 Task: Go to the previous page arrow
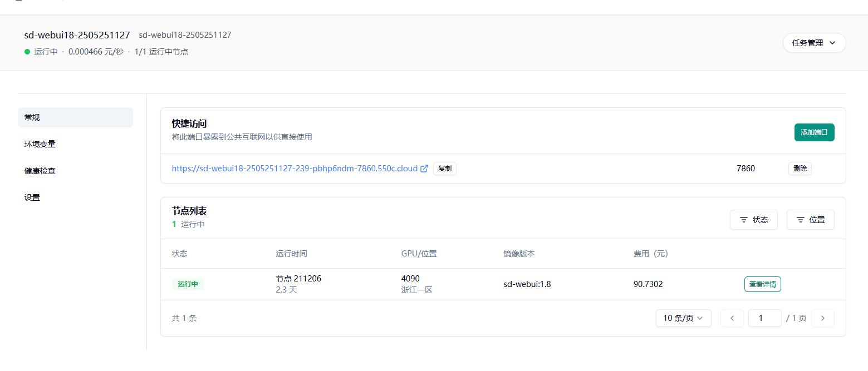732,318
